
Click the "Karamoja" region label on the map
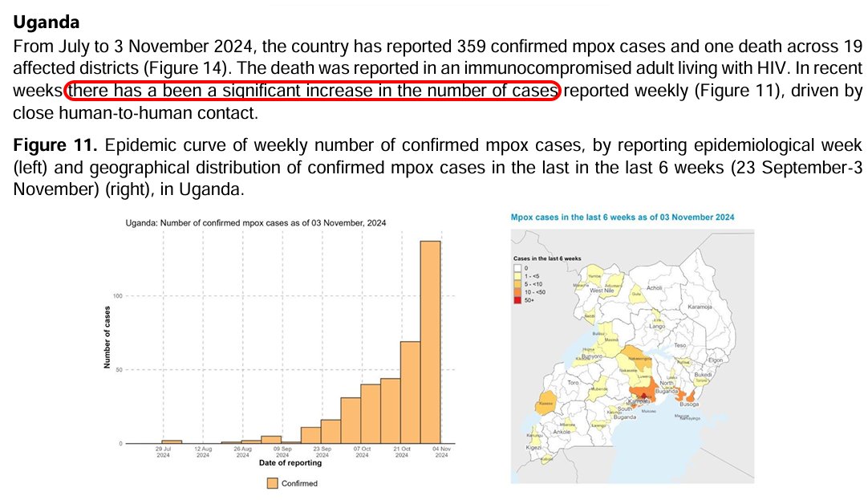click(700, 307)
